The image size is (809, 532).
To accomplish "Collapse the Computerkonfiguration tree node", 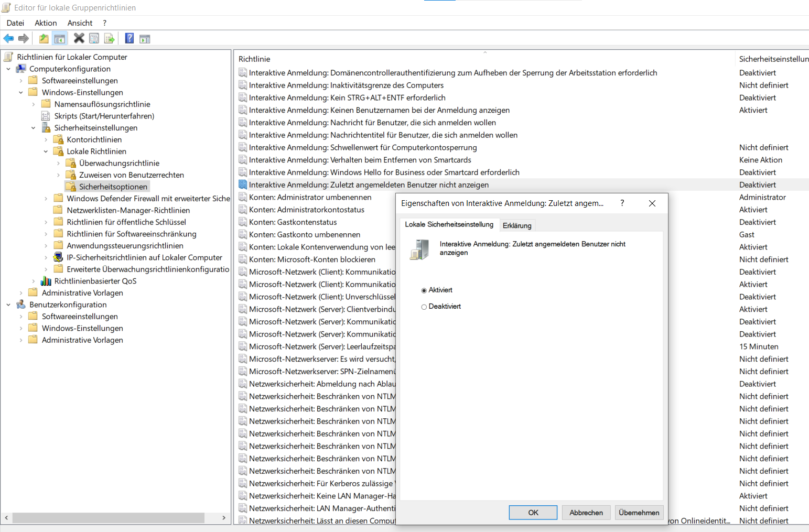I will [8, 69].
